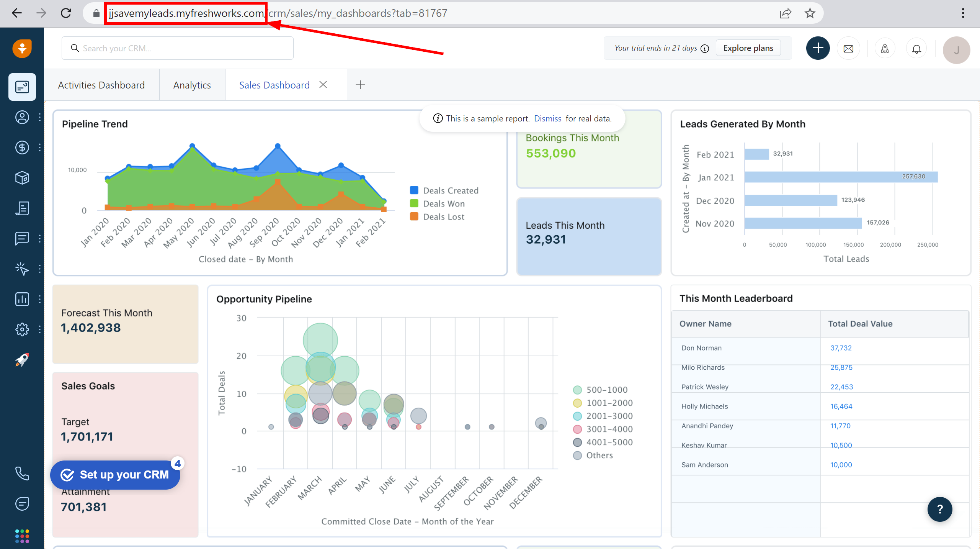Click the rocket launch icon in header
This screenshot has width=980, height=549.
[885, 49]
